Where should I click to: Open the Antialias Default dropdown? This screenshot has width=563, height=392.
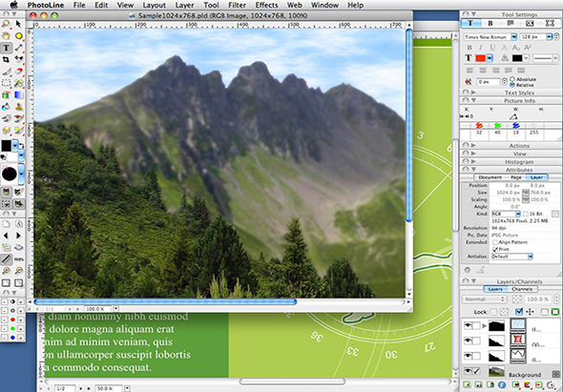click(x=512, y=257)
